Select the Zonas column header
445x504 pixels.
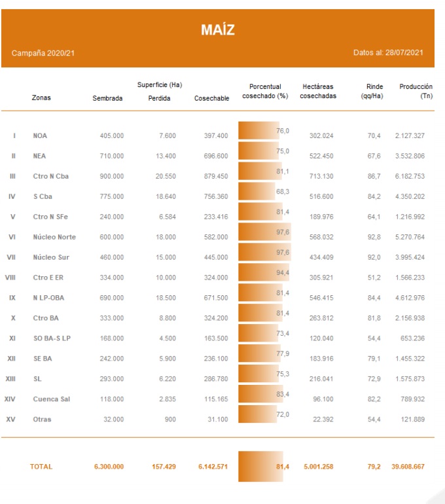pyautogui.click(x=41, y=98)
